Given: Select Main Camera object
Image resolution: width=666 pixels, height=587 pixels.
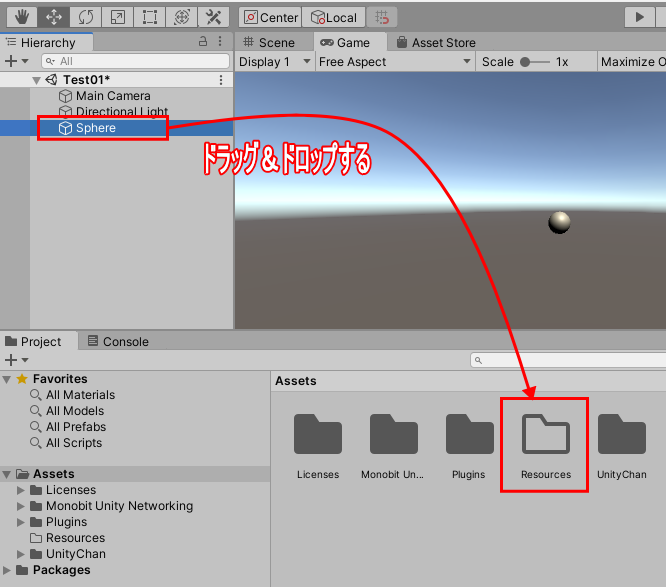Looking at the screenshot, I should click(113, 96).
